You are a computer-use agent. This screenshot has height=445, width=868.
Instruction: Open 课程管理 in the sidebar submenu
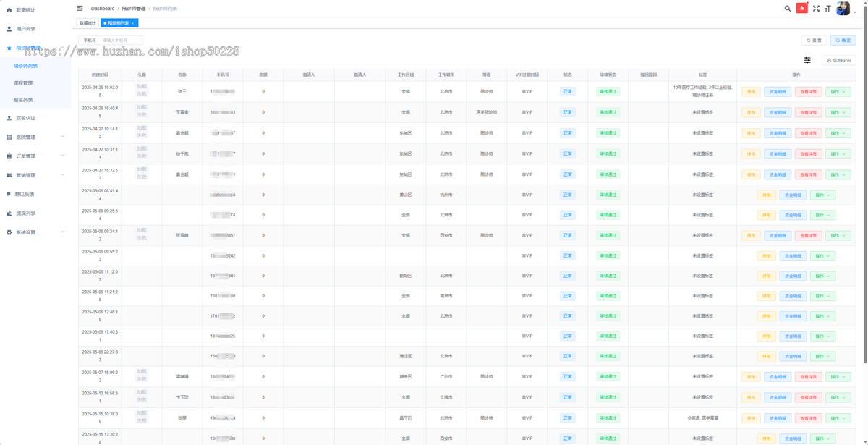pos(23,83)
